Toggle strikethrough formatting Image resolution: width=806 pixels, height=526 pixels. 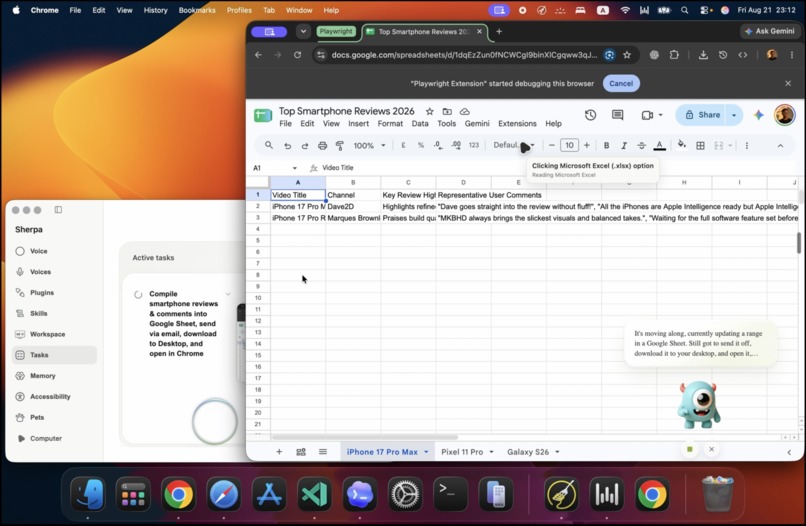642,146
